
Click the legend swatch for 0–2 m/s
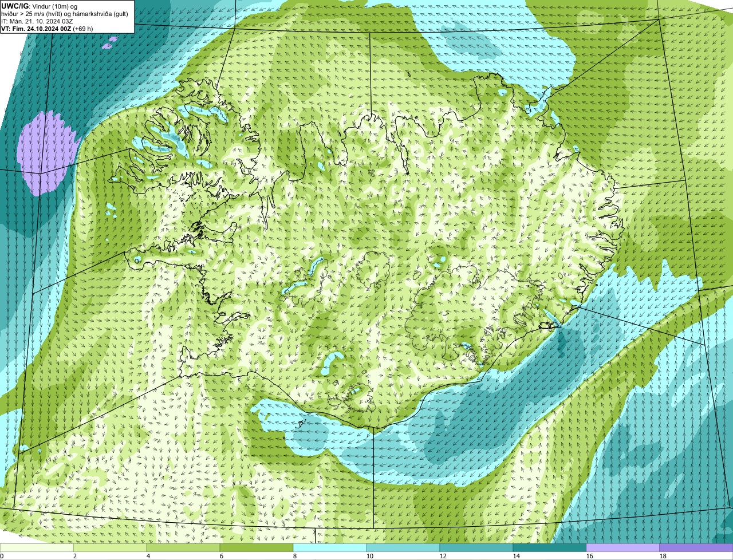(x=37, y=547)
